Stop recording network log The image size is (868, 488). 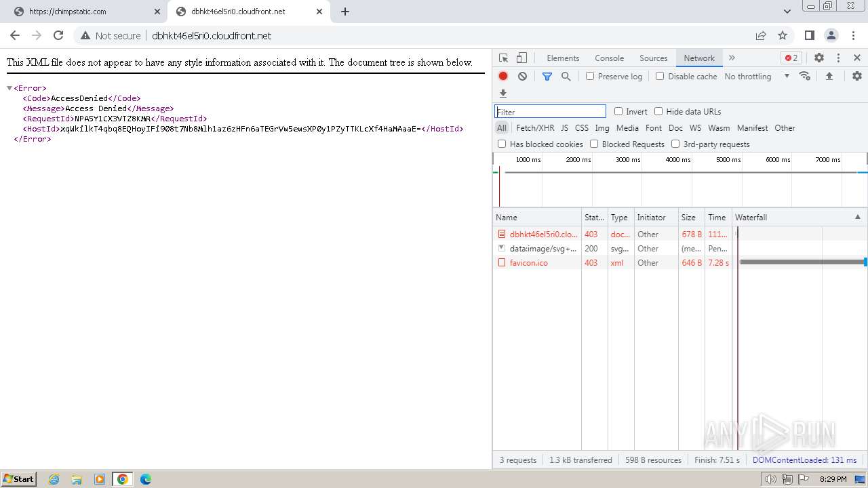[x=503, y=77]
